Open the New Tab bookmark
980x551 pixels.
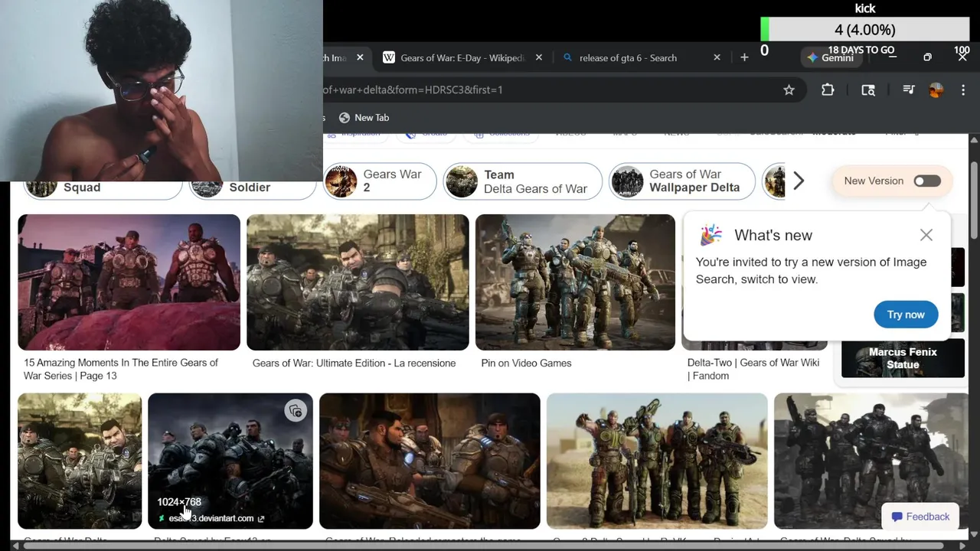click(364, 117)
